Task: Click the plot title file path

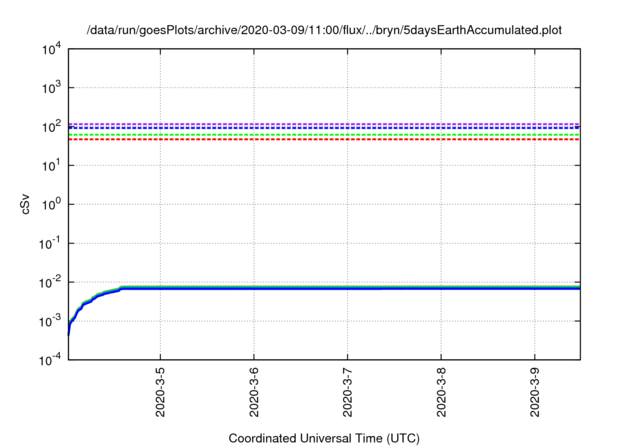Action: point(324,30)
